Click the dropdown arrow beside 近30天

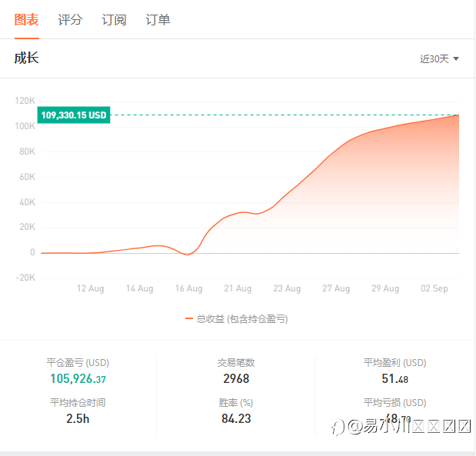(x=456, y=58)
